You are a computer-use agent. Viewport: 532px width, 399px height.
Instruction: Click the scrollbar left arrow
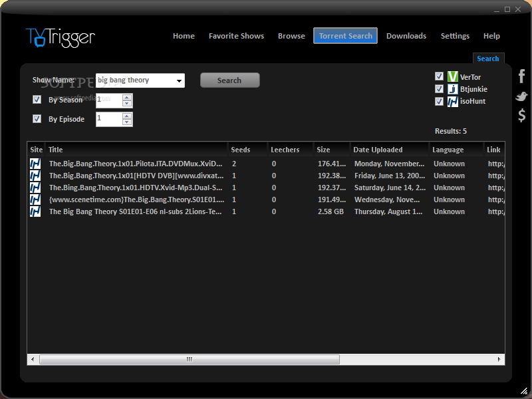pos(33,359)
